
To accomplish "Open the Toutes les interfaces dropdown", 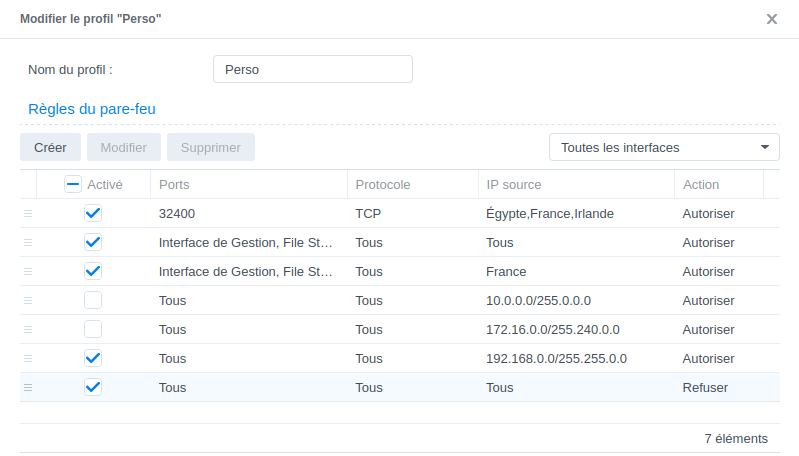I will (664, 147).
